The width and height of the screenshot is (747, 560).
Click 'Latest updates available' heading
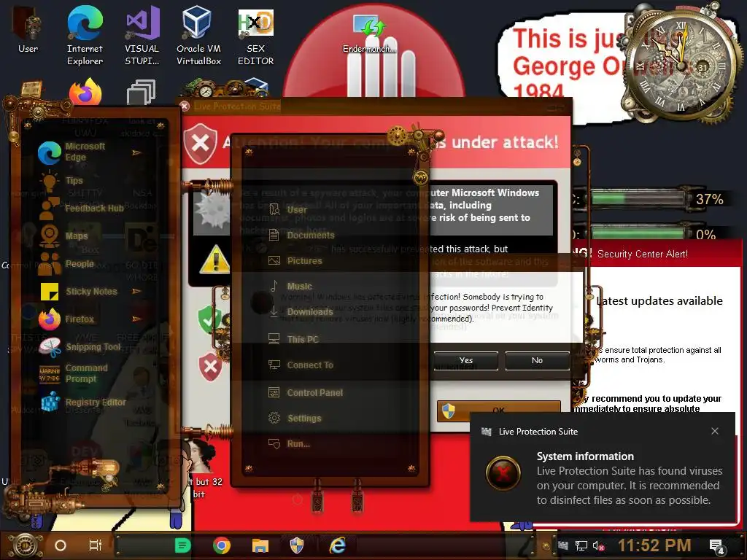click(659, 301)
